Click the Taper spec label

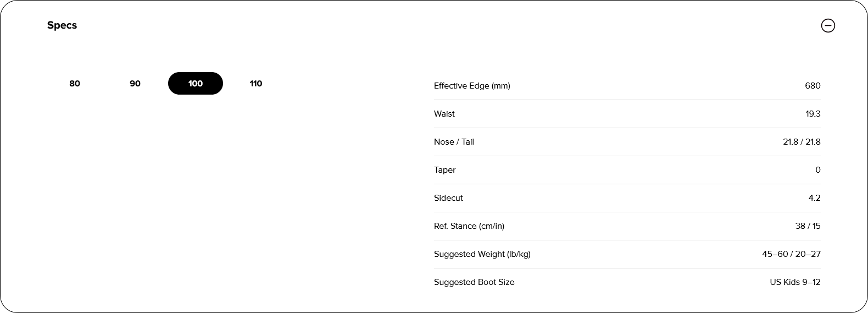(x=445, y=170)
